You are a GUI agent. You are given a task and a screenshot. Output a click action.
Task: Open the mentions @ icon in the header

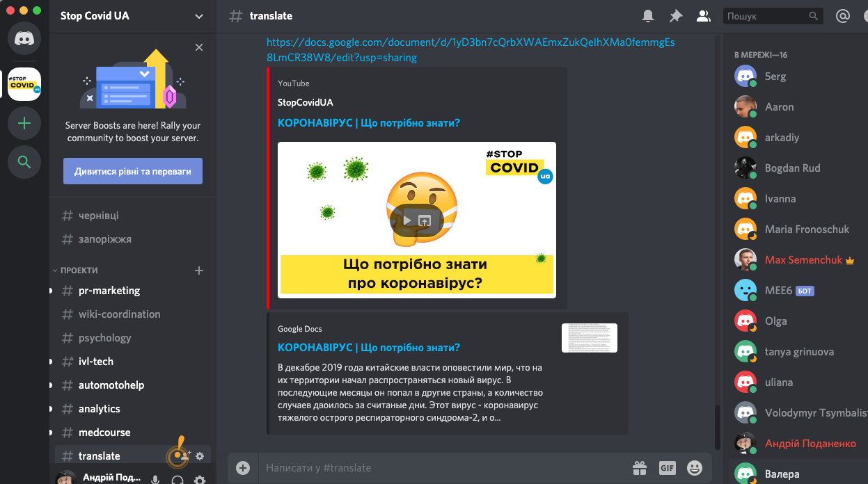(843, 16)
